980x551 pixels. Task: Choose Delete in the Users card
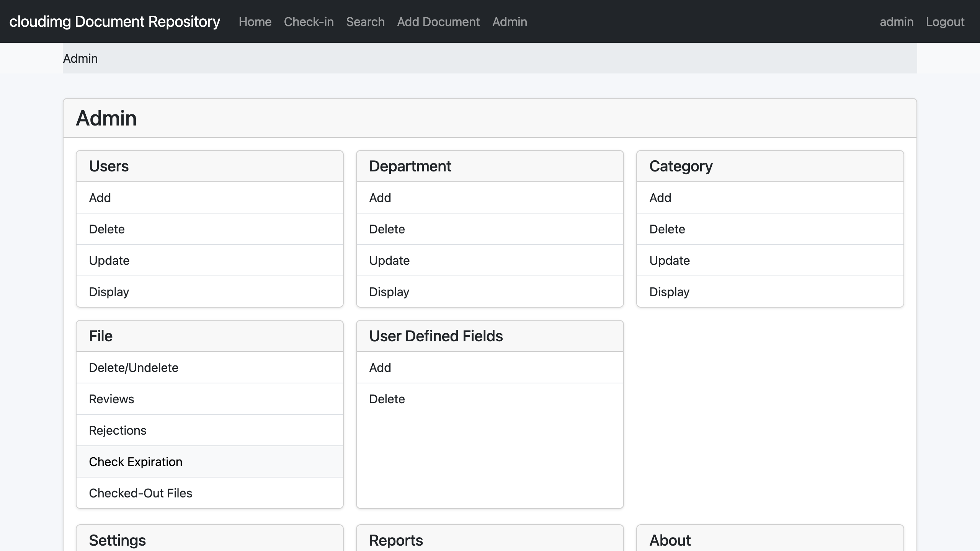(x=210, y=229)
